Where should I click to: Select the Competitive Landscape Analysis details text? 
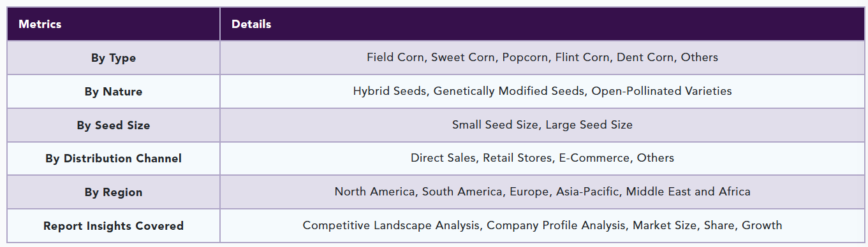(542, 225)
